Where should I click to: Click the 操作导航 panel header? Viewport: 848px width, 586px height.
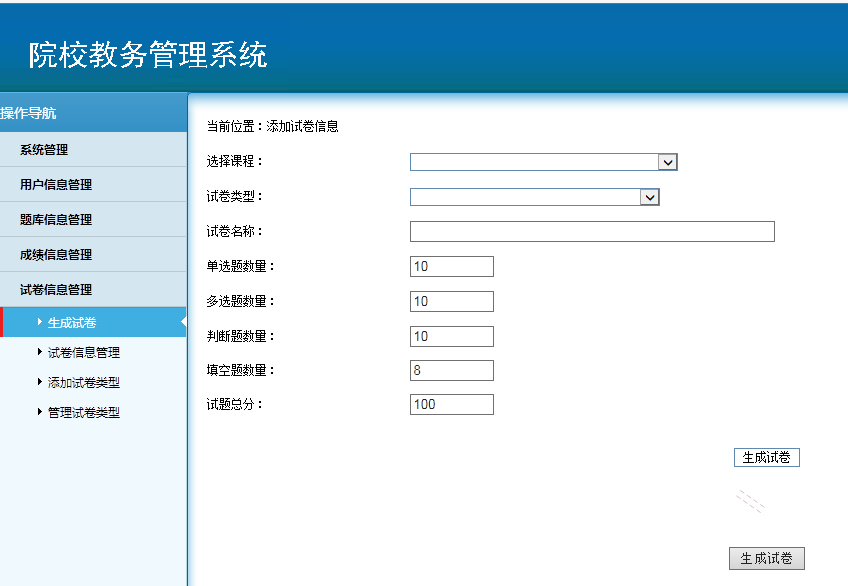coord(30,112)
